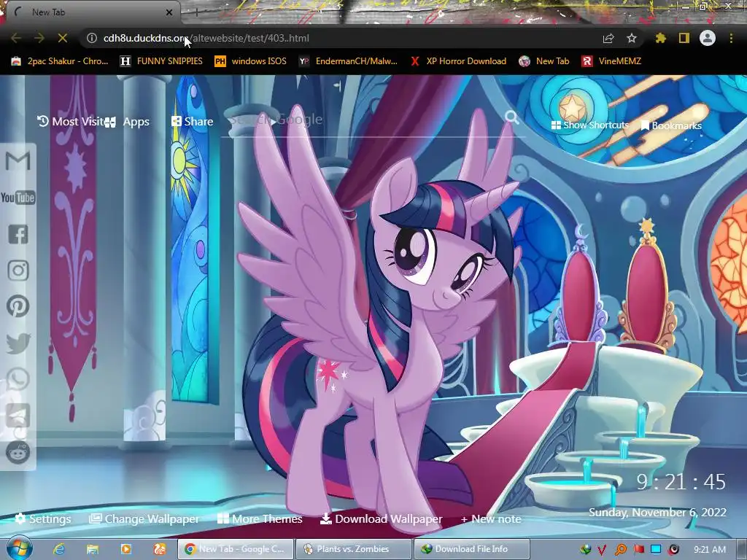Click the Share button
747x560 pixels.
(x=192, y=122)
